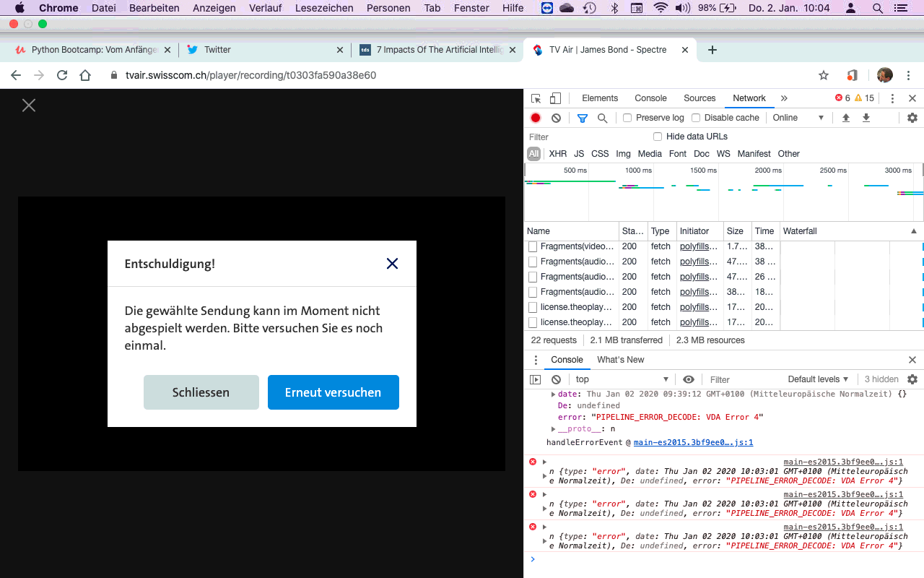Switch to the Sources tab

click(x=699, y=98)
